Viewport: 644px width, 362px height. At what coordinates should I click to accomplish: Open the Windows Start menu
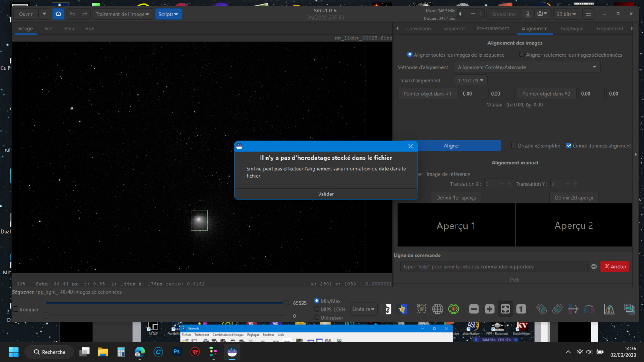[x=14, y=352]
